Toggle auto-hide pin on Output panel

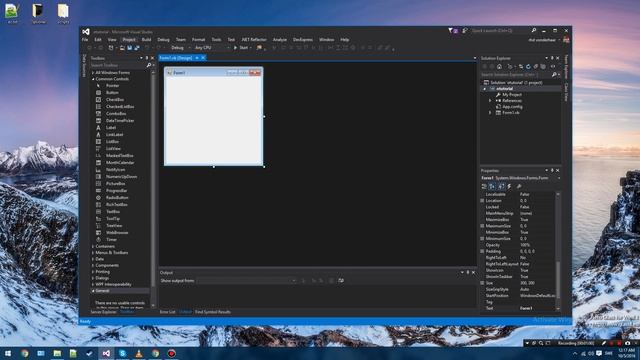click(x=468, y=272)
